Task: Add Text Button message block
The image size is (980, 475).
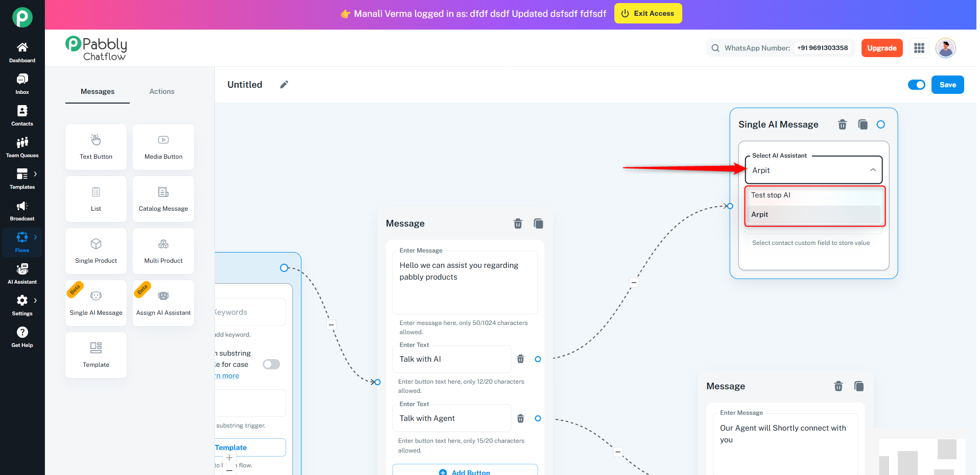Action: [x=96, y=147]
